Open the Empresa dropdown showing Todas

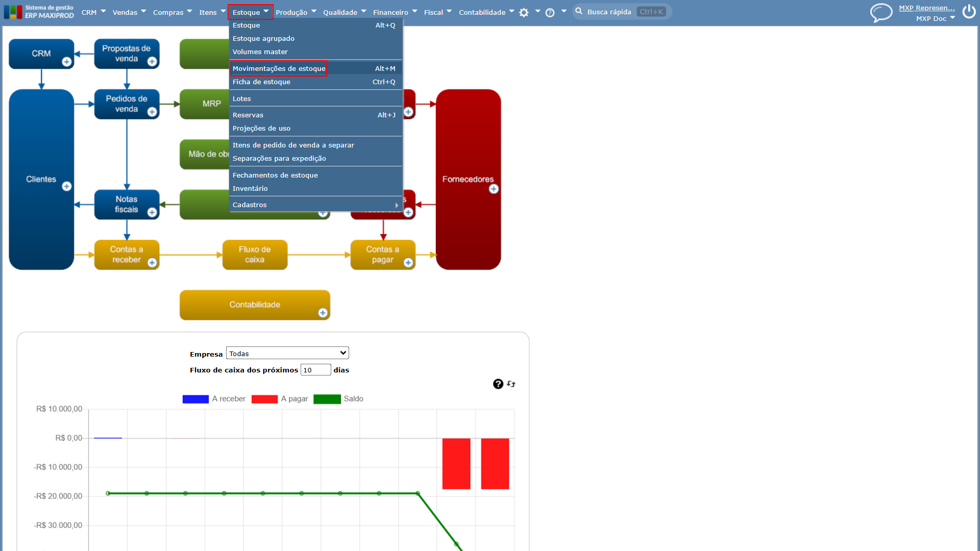pyautogui.click(x=287, y=353)
